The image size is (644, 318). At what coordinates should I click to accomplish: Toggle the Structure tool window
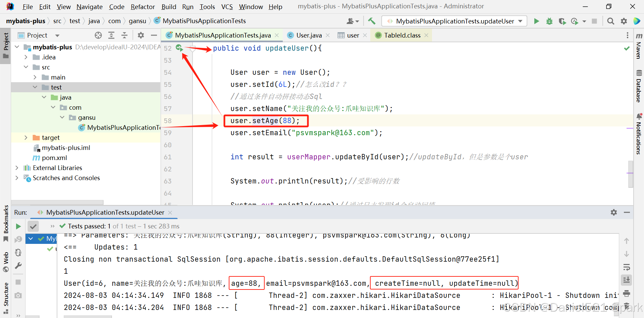click(x=6, y=298)
